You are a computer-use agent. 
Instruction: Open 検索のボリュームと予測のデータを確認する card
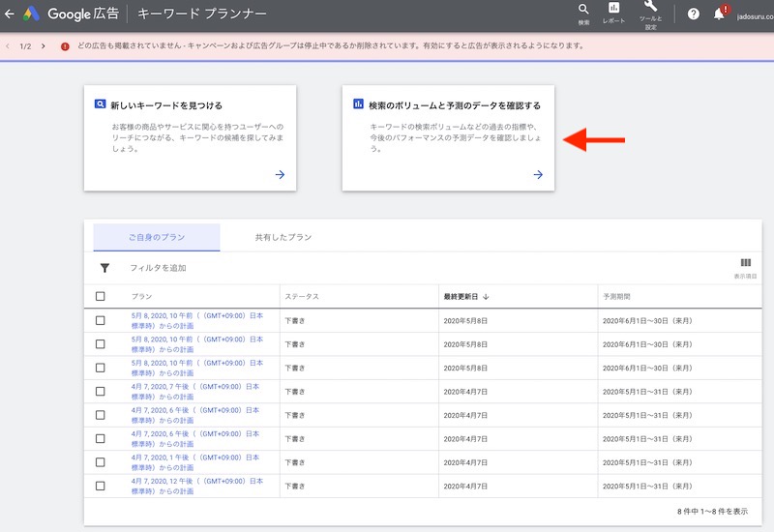(x=448, y=137)
